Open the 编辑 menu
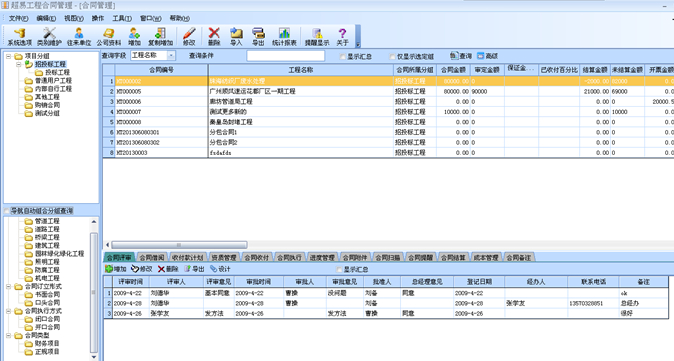Image resolution: width=674 pixels, height=361 pixels. pos(46,18)
